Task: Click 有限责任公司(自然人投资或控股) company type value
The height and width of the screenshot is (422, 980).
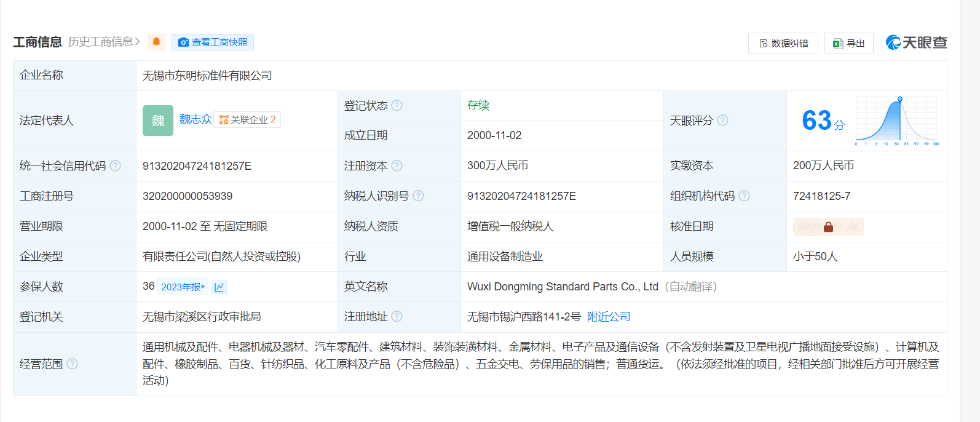Action: [221, 257]
